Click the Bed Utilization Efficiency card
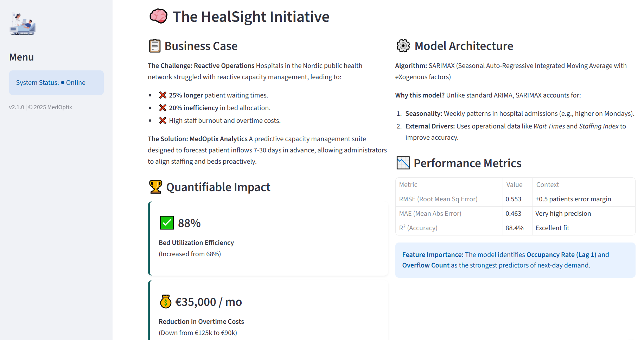 click(268, 239)
